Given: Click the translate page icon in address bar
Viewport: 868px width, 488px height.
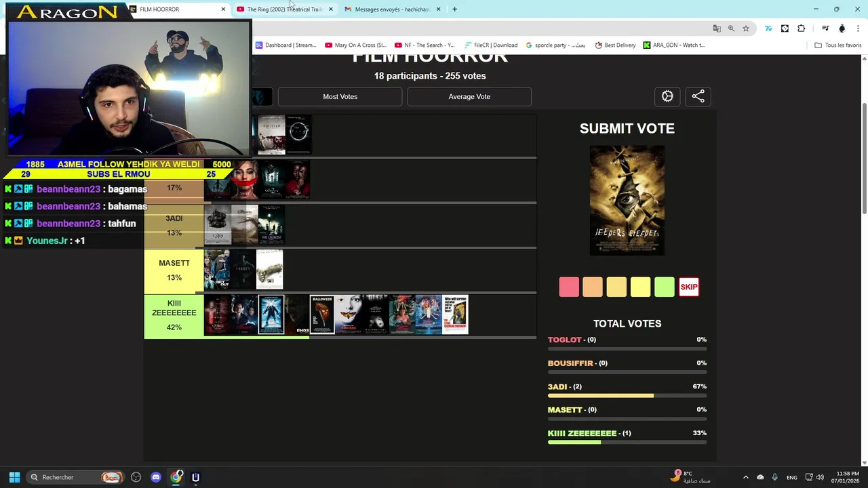Looking at the screenshot, I should coord(717,28).
